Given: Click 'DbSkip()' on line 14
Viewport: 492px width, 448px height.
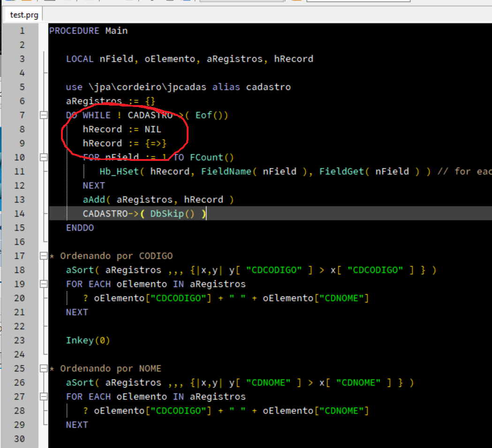Looking at the screenshot, I should [x=173, y=214].
